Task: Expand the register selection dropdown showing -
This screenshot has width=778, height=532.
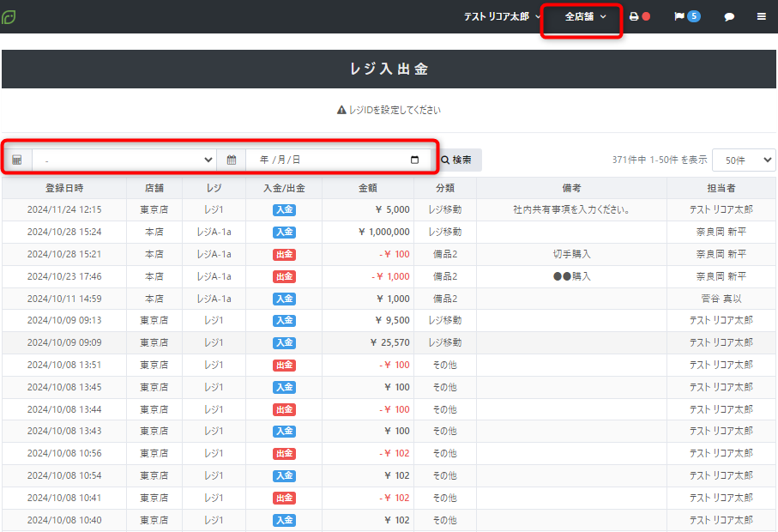Action: pos(124,160)
